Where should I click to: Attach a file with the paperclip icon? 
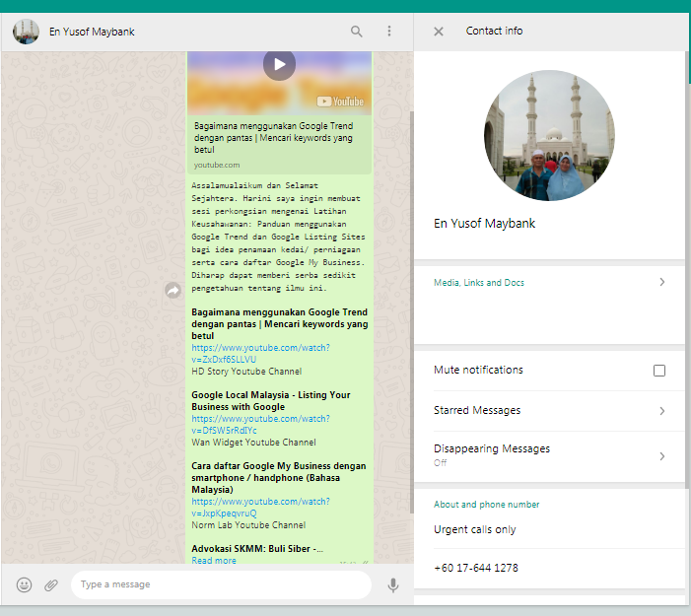(x=51, y=585)
